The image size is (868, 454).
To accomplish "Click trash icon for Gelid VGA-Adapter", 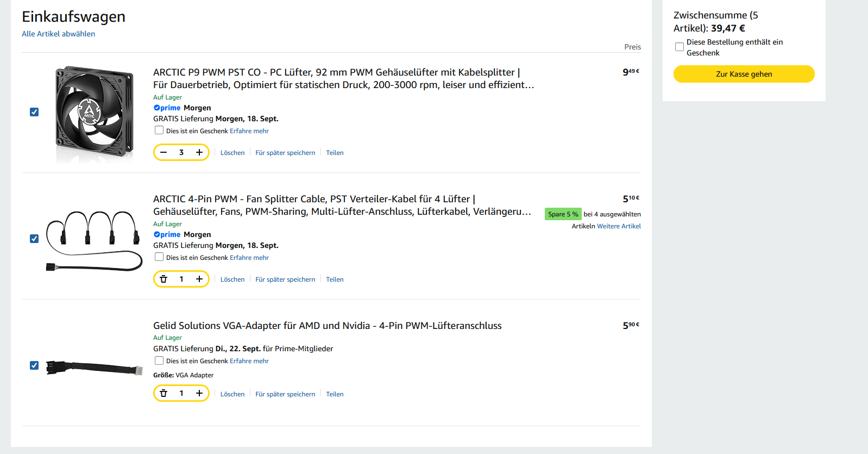I will (163, 393).
